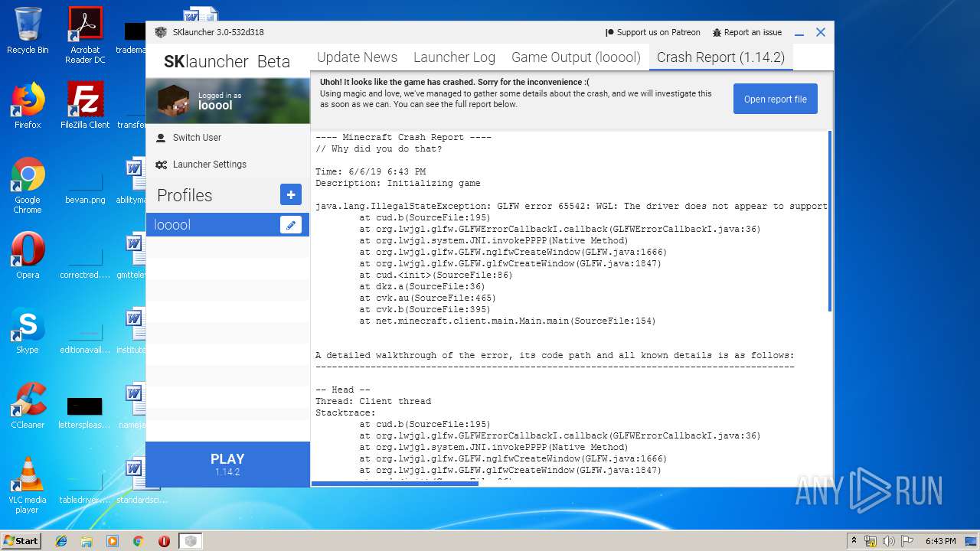980x551 pixels.
Task: Click the Action Center flag tray icon
Action: click(x=907, y=541)
